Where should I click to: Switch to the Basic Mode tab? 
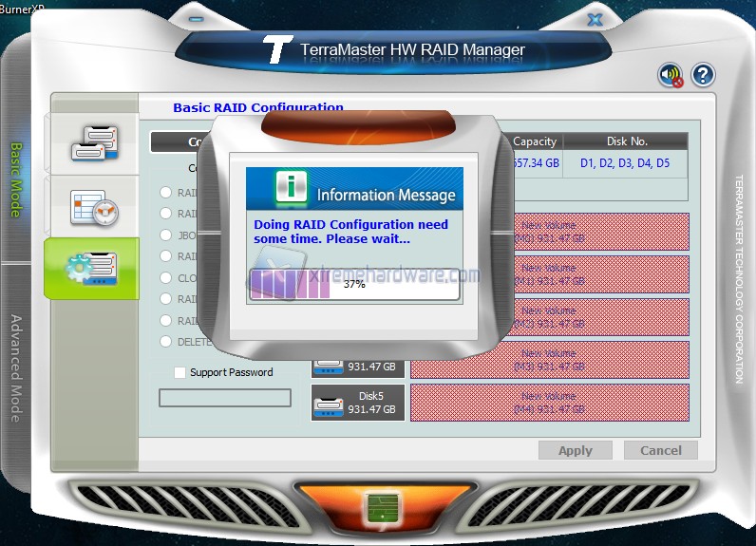16,179
